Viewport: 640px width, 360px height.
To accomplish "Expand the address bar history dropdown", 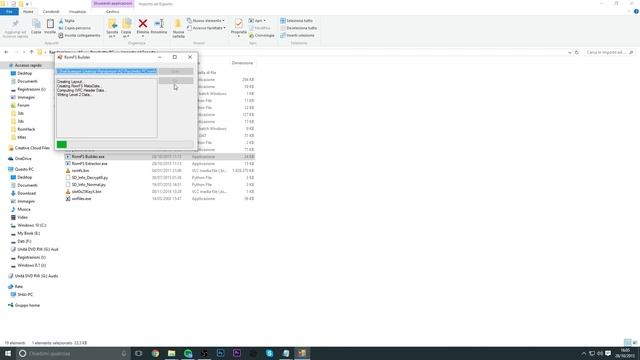I will pyautogui.click(x=570, y=52).
